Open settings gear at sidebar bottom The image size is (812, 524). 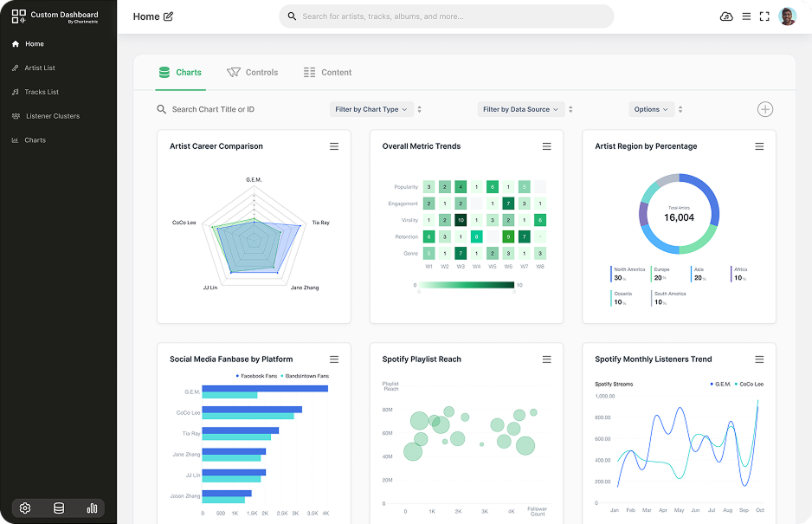pos(25,508)
